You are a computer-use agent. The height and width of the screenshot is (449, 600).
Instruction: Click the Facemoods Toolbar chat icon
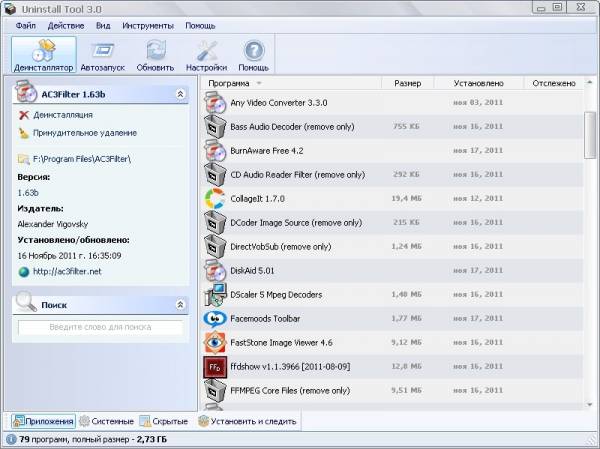coord(215,319)
